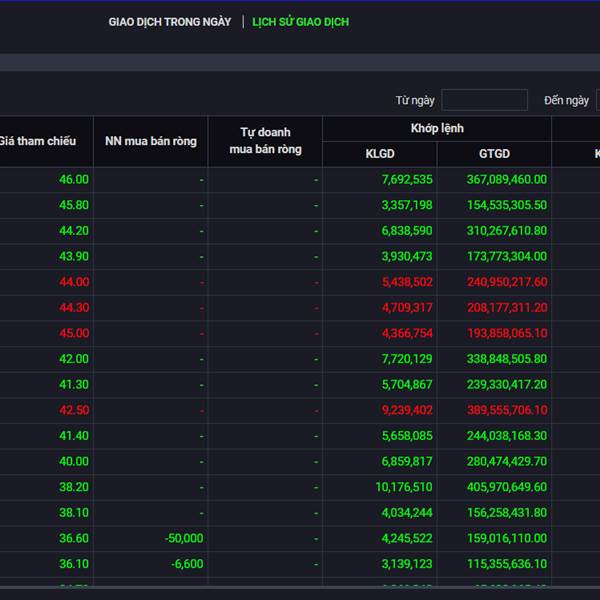Select red reference price 44.00 cell
The image size is (600, 600).
(x=74, y=282)
